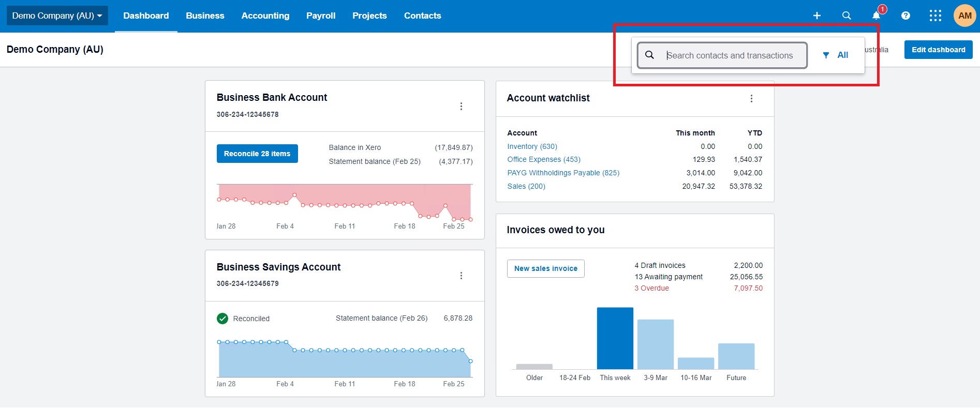Open notifications bell icon
This screenshot has height=408, width=980.
[876, 16]
